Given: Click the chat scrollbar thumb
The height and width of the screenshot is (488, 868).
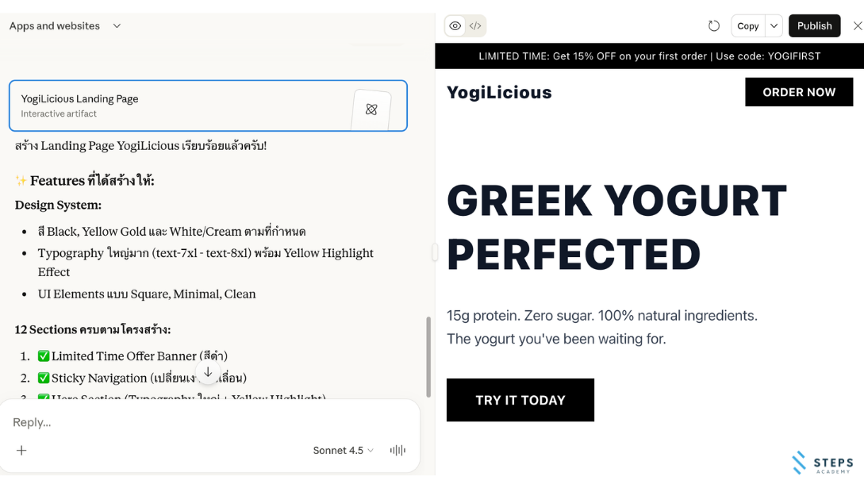Looking at the screenshot, I should [x=428, y=357].
